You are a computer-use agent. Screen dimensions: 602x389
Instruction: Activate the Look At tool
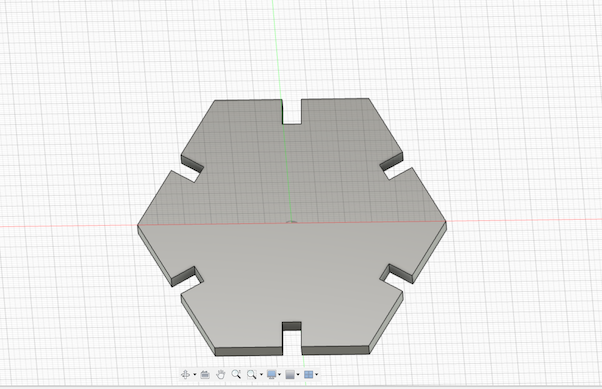pyautogui.click(x=205, y=374)
